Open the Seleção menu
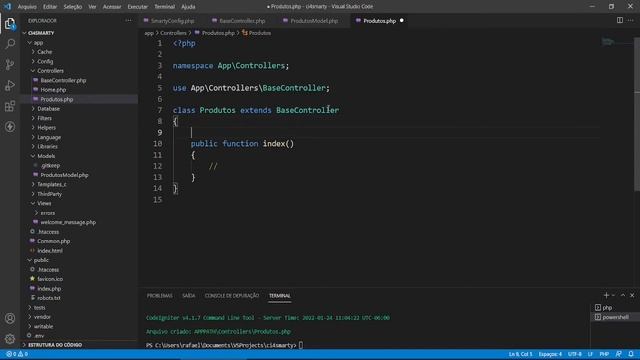 tap(73, 7)
